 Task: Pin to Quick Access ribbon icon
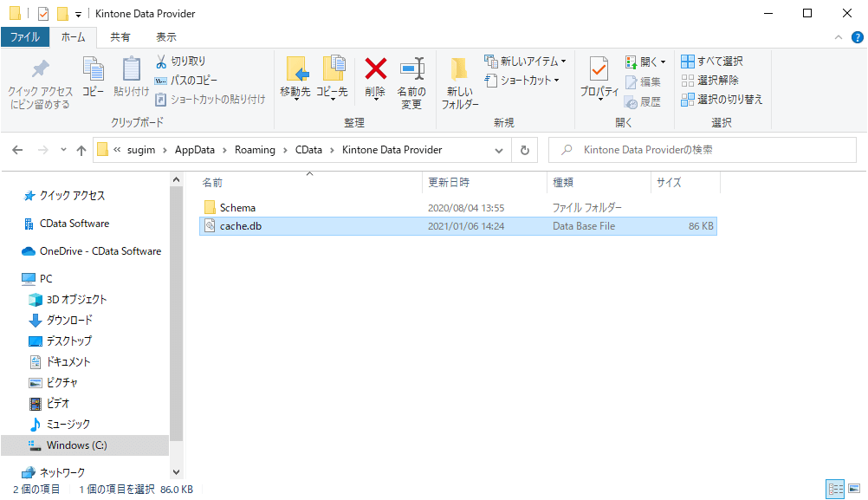pos(40,83)
